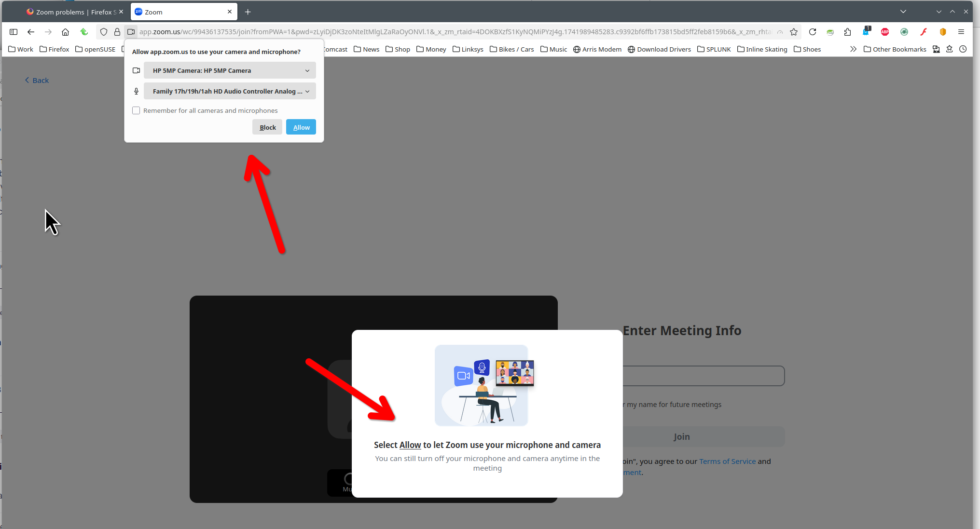Open the Work bookmarks folder

click(21, 49)
